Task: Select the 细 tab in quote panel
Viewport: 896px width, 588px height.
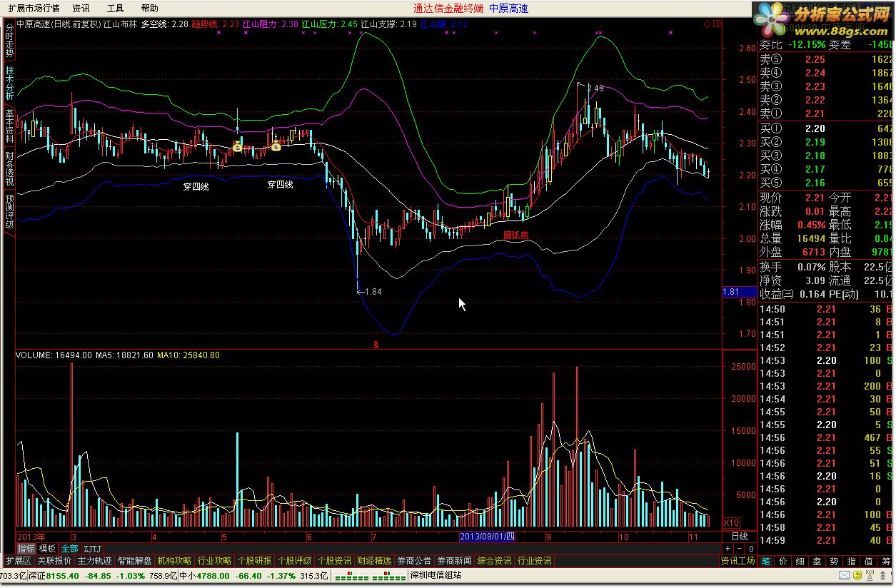Action: 800,561
